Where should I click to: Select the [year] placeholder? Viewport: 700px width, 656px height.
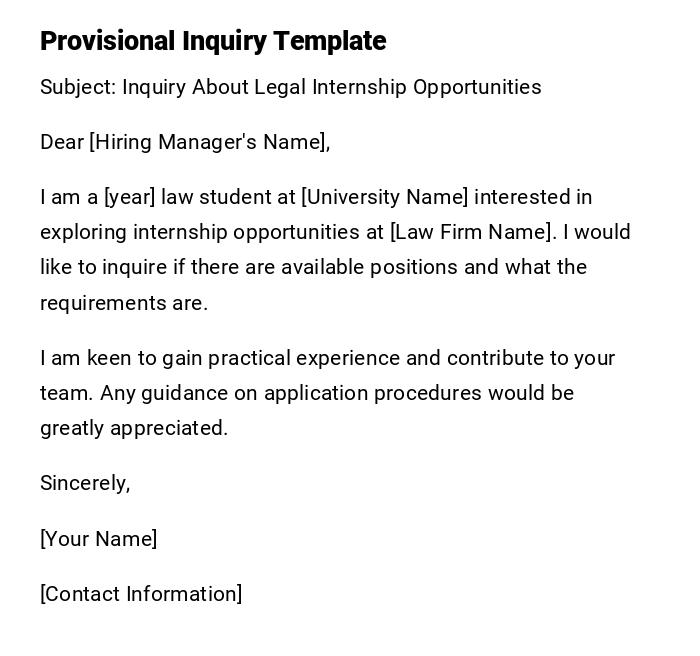[x=129, y=197]
